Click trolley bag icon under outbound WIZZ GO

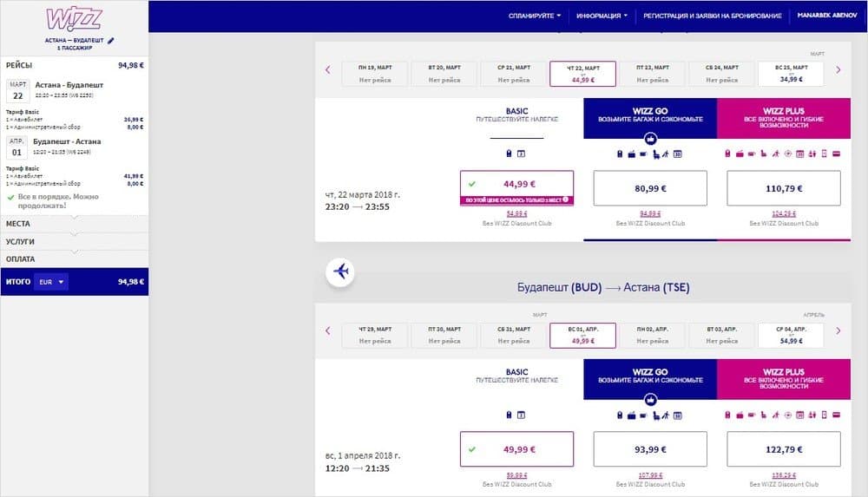pyautogui.click(x=632, y=154)
